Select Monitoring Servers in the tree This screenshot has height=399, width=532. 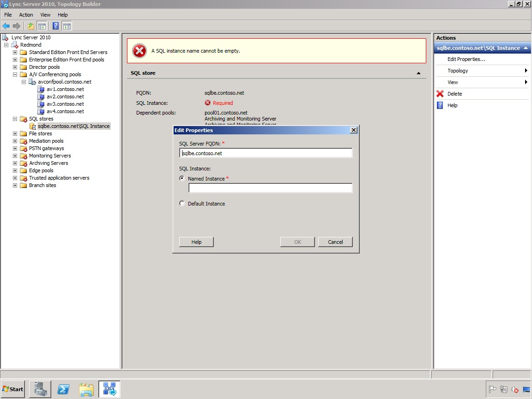50,156
